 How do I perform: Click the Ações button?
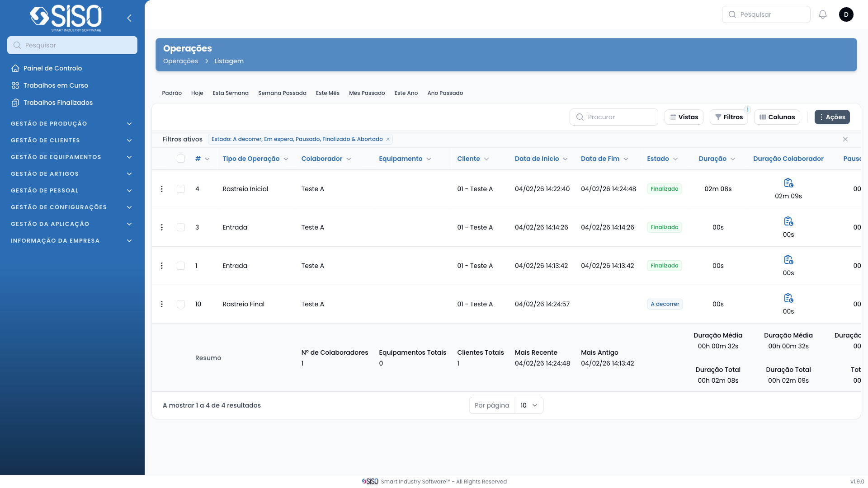(x=832, y=117)
